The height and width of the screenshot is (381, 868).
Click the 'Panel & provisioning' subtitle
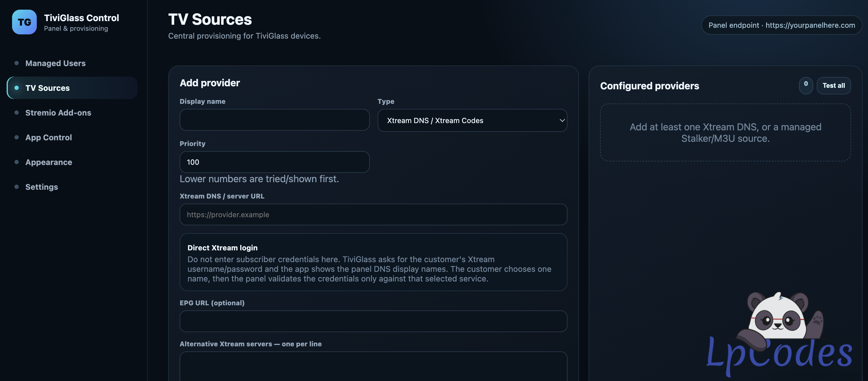click(76, 29)
